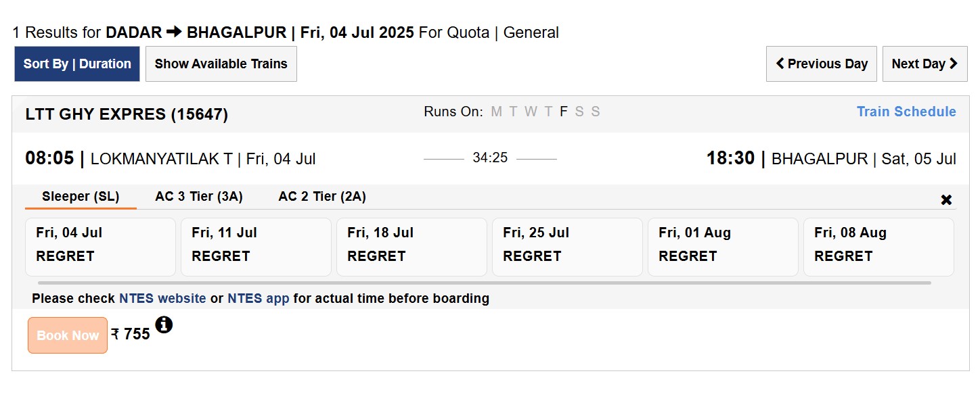This screenshot has width=980, height=409.
Task: Open the Train Schedule link
Action: pyautogui.click(x=906, y=112)
